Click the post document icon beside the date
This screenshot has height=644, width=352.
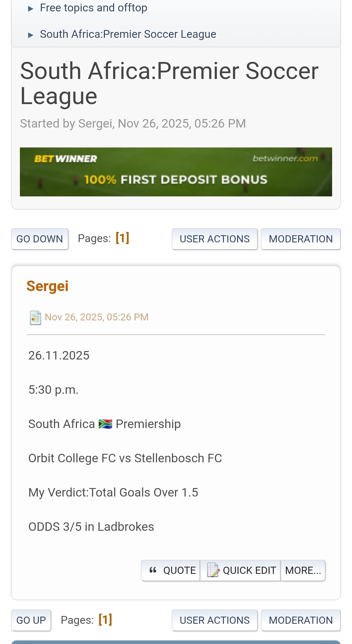point(35,317)
